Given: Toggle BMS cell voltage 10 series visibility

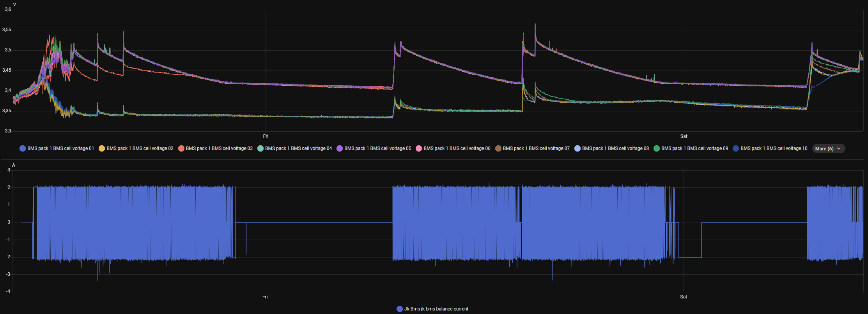Looking at the screenshot, I should (x=770, y=148).
